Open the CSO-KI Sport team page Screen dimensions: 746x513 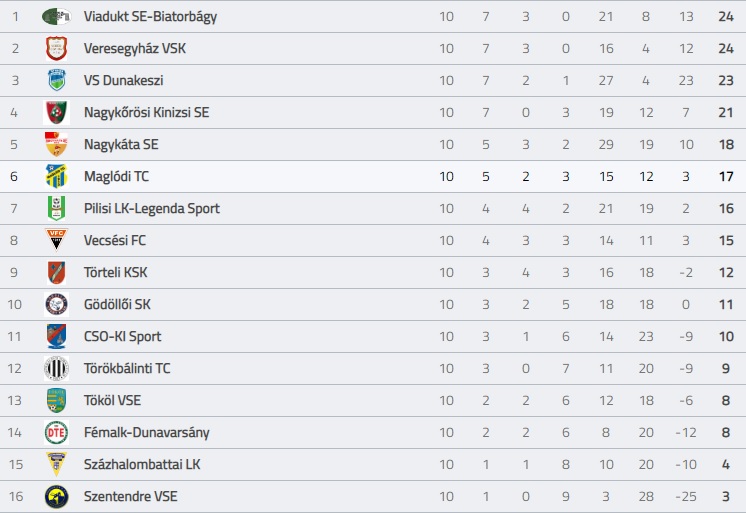122,336
